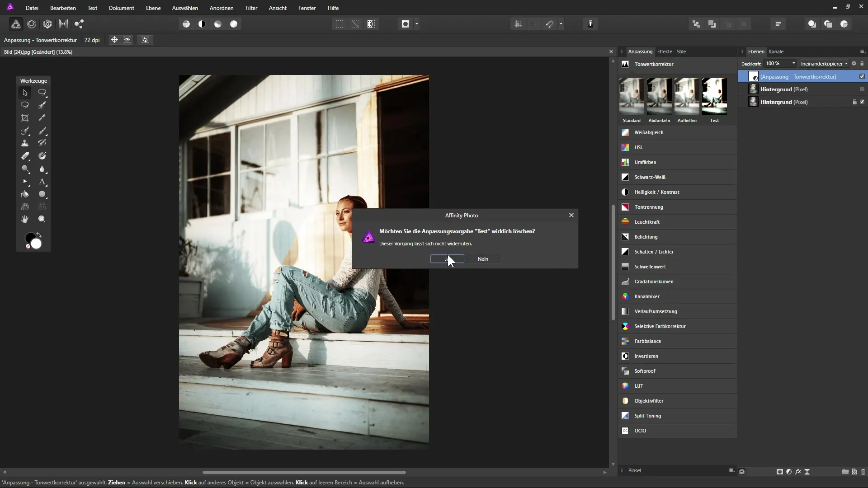868x488 pixels.
Task: Expand the Quick Mask options arrow
Action: click(416, 24)
